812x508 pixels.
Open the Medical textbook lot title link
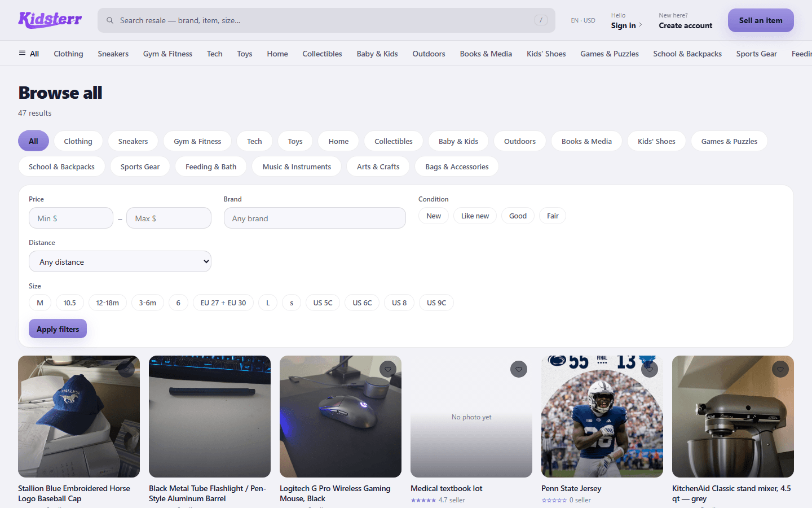click(x=447, y=488)
